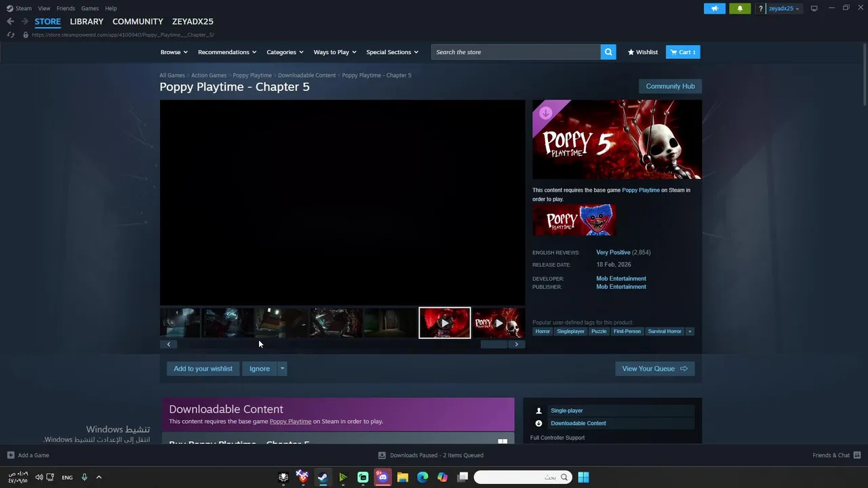Switch to the LIBRARY tab
868x488 pixels.
click(x=87, y=22)
